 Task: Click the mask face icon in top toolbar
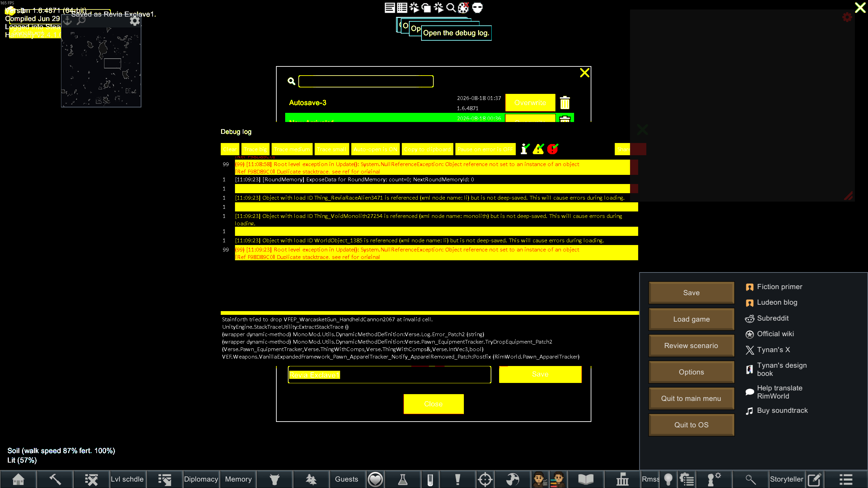click(477, 7)
